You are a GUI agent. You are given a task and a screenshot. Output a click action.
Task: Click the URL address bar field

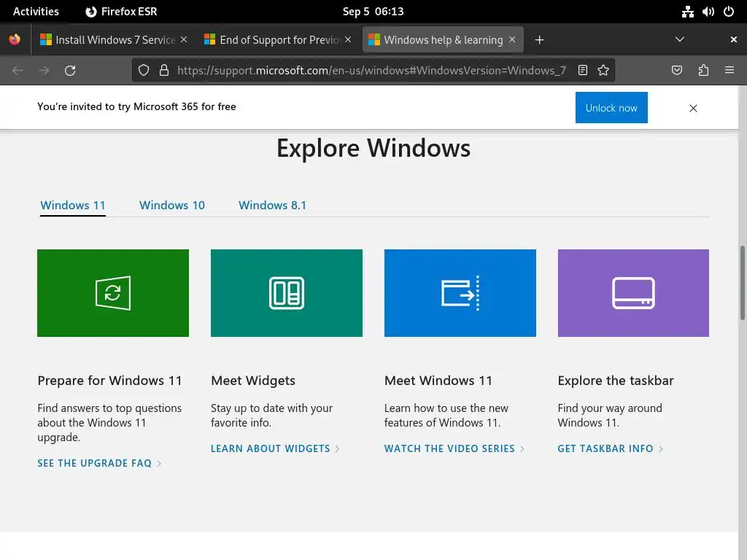coord(371,71)
